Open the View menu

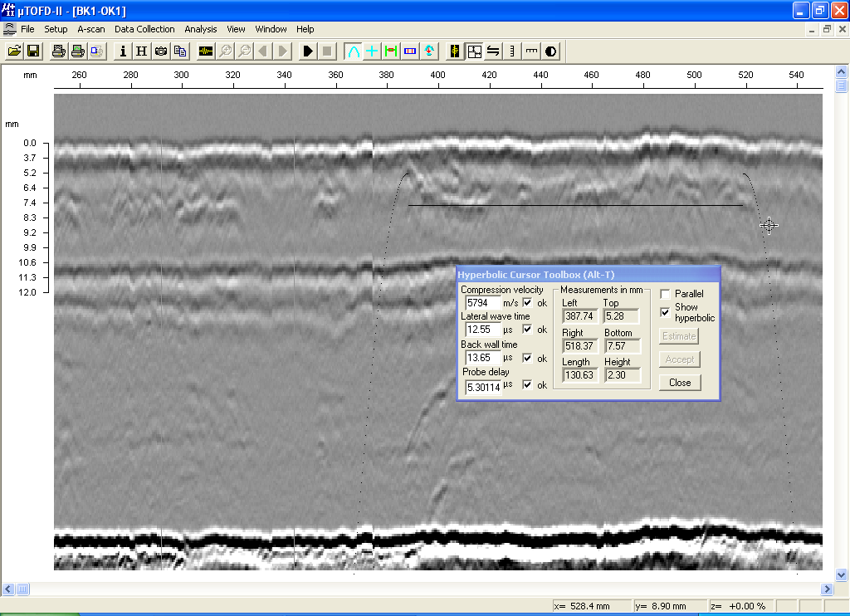tap(236, 29)
